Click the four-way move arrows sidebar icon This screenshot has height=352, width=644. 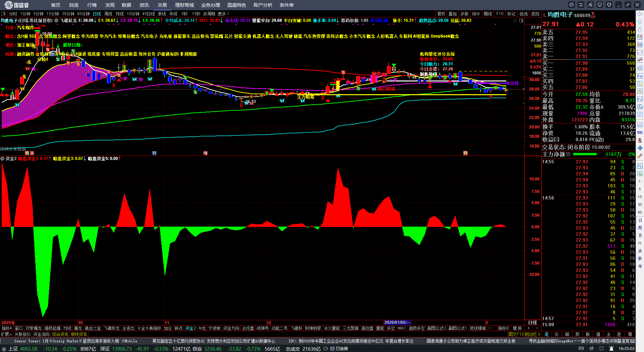(640, 148)
